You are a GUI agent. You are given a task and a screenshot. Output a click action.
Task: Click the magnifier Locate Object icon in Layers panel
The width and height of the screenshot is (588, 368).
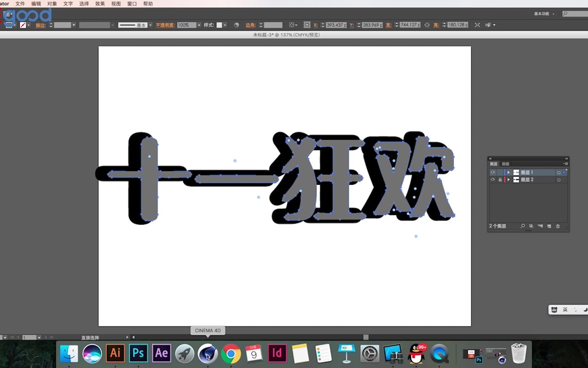[523, 226]
